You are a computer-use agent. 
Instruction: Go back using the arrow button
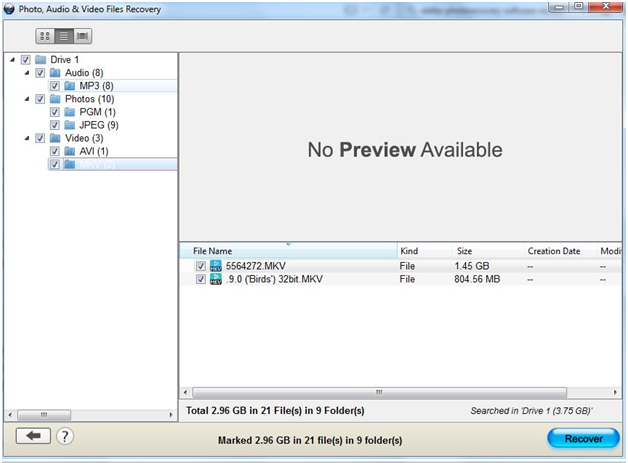[33, 436]
